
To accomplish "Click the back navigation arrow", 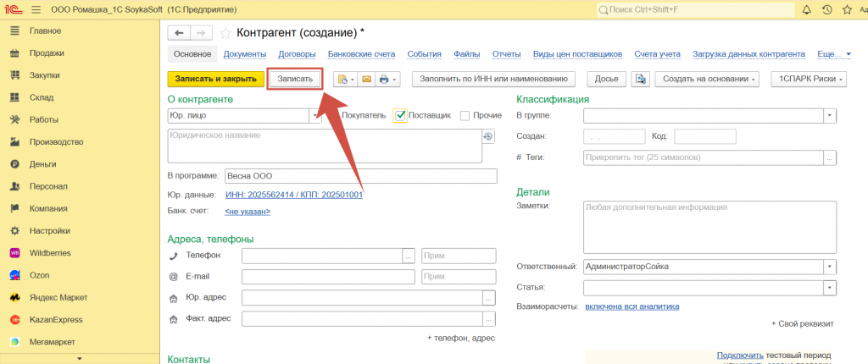I will 179,33.
